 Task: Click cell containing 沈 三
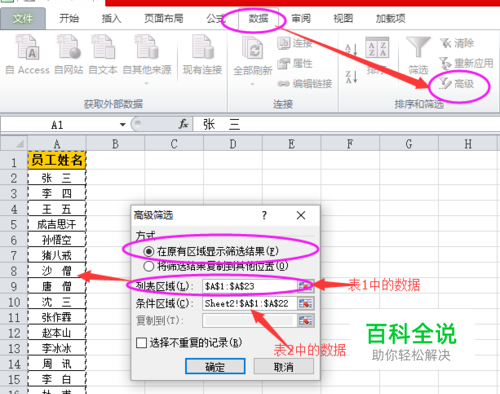tap(57, 302)
